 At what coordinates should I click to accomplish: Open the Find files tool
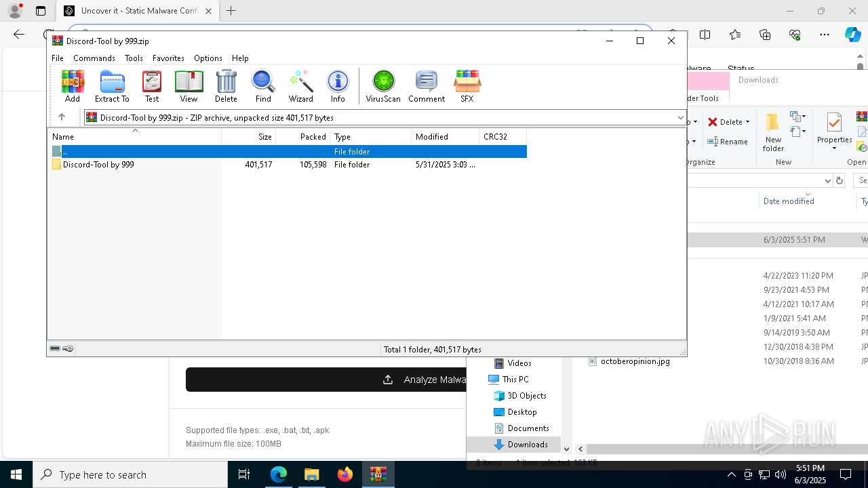coord(263,86)
